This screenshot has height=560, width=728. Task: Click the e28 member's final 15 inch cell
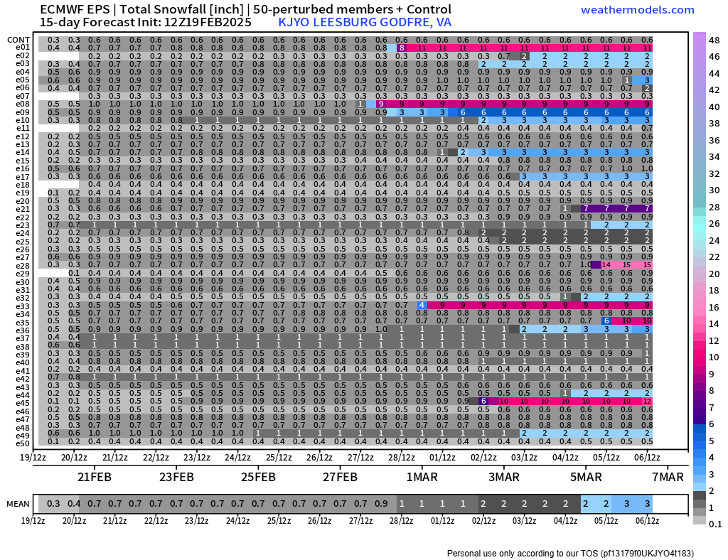coord(647,264)
